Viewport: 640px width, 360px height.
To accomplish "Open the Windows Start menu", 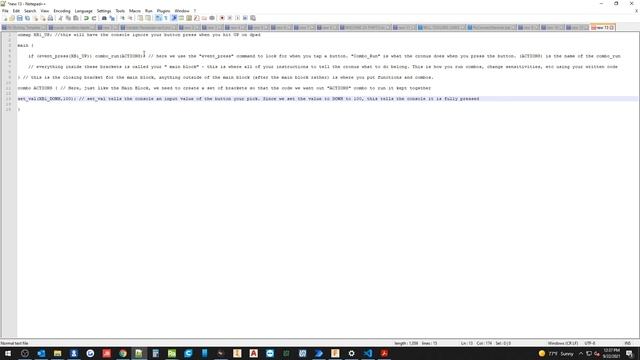I will coord(8,353).
